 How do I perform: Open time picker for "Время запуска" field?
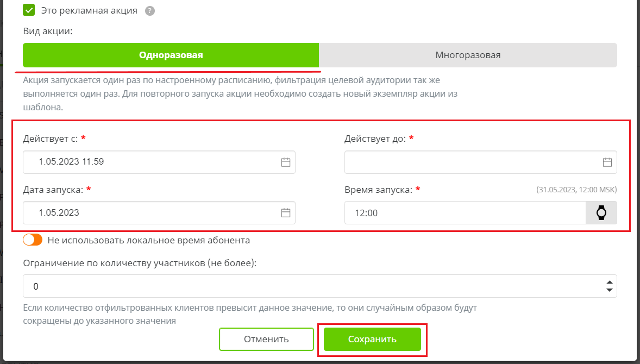(602, 212)
